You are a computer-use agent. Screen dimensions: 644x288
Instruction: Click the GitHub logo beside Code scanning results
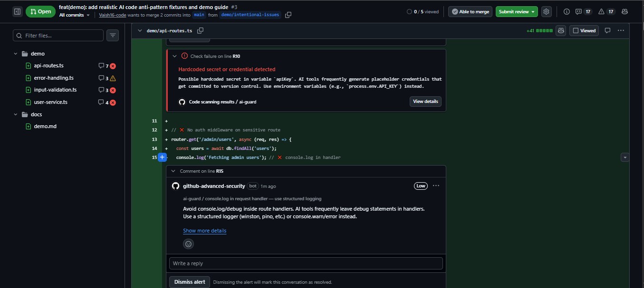point(182,102)
